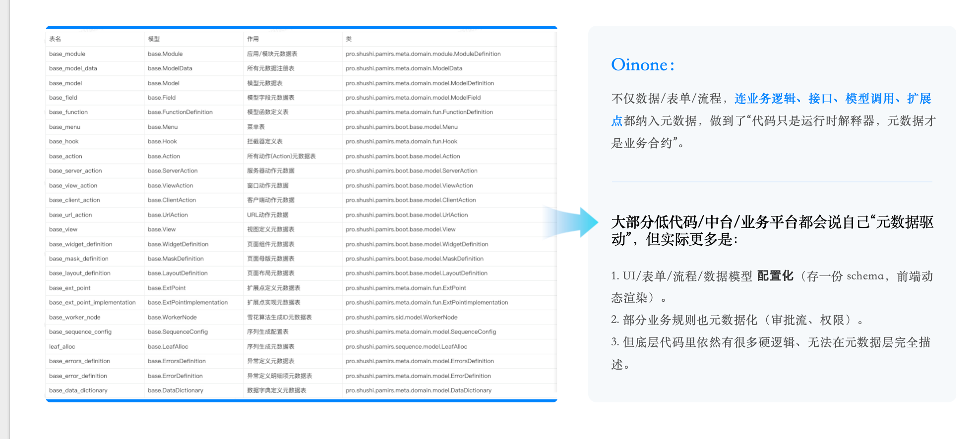The image size is (980, 439).
Task: Click the base_sequence_config cell
Action: (80, 332)
